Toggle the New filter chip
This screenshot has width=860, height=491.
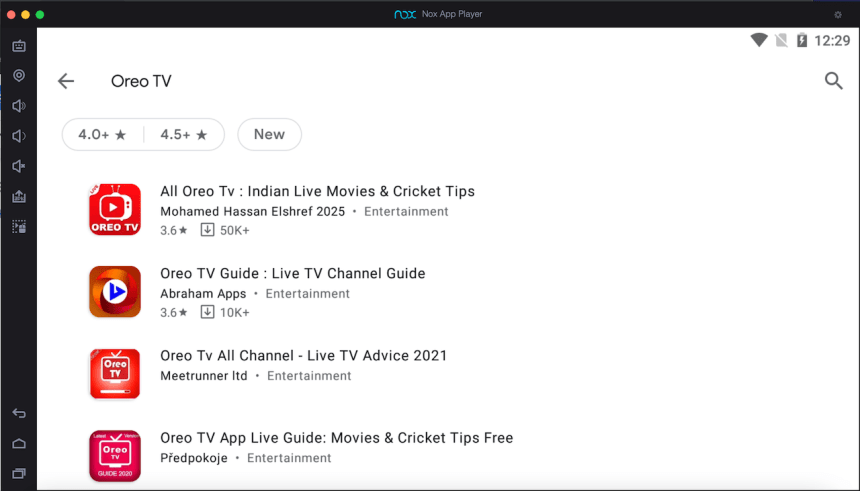(x=269, y=134)
